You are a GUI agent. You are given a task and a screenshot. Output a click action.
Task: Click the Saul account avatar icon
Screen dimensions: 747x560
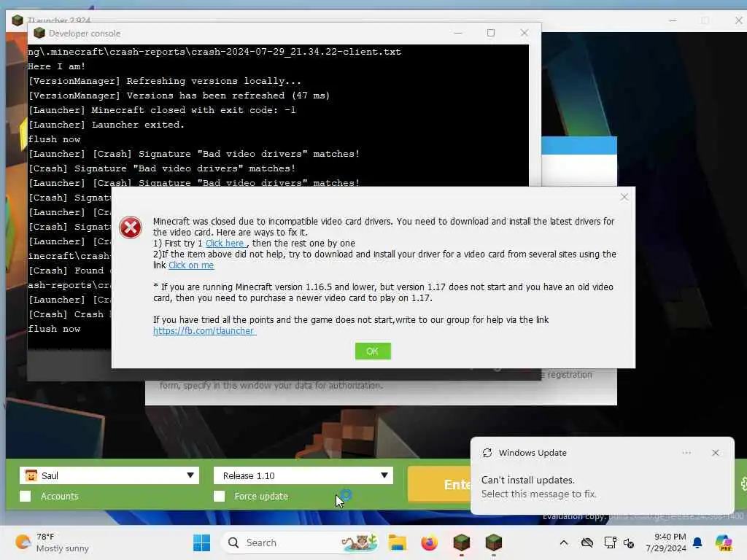click(31, 475)
